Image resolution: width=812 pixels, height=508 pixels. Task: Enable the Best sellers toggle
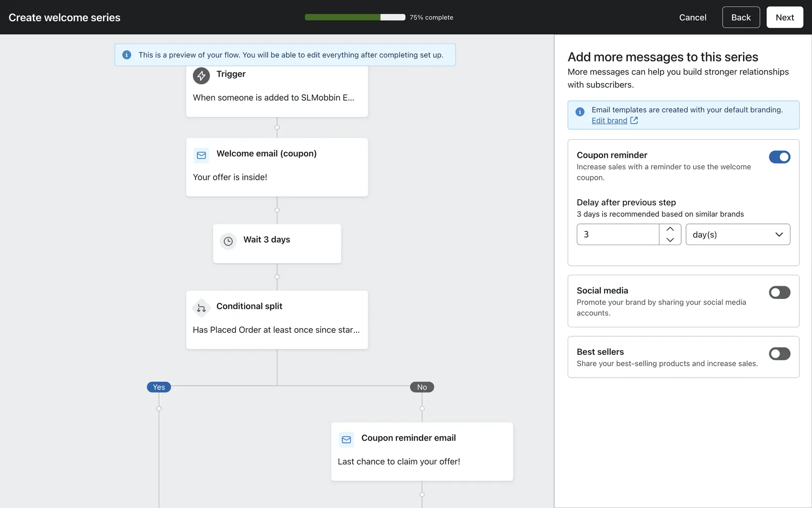pos(779,354)
